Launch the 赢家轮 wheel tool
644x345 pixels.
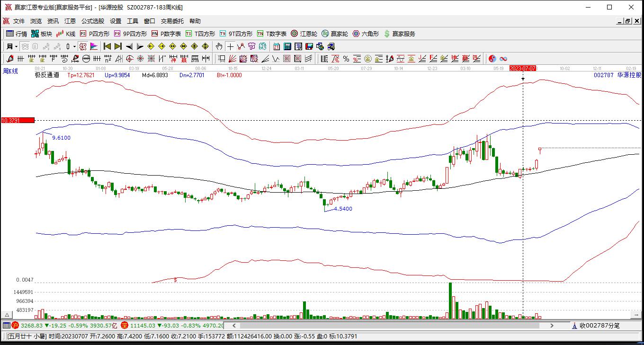click(335, 34)
